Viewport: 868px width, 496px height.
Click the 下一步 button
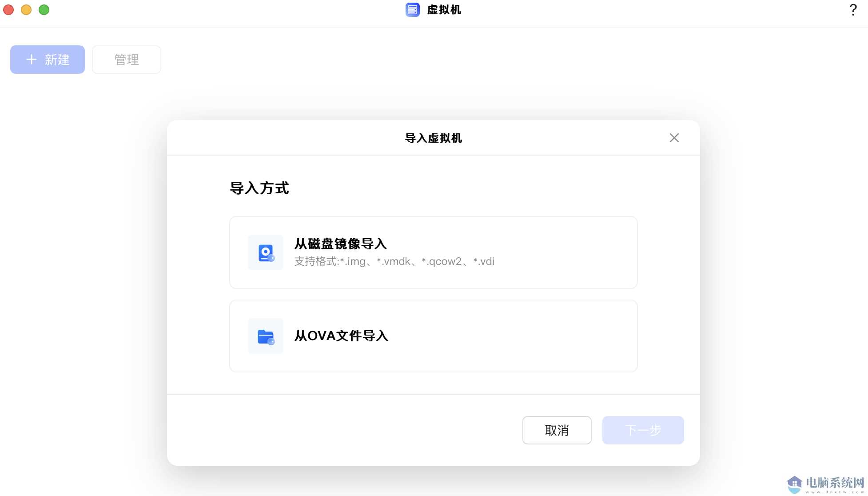pyautogui.click(x=643, y=430)
